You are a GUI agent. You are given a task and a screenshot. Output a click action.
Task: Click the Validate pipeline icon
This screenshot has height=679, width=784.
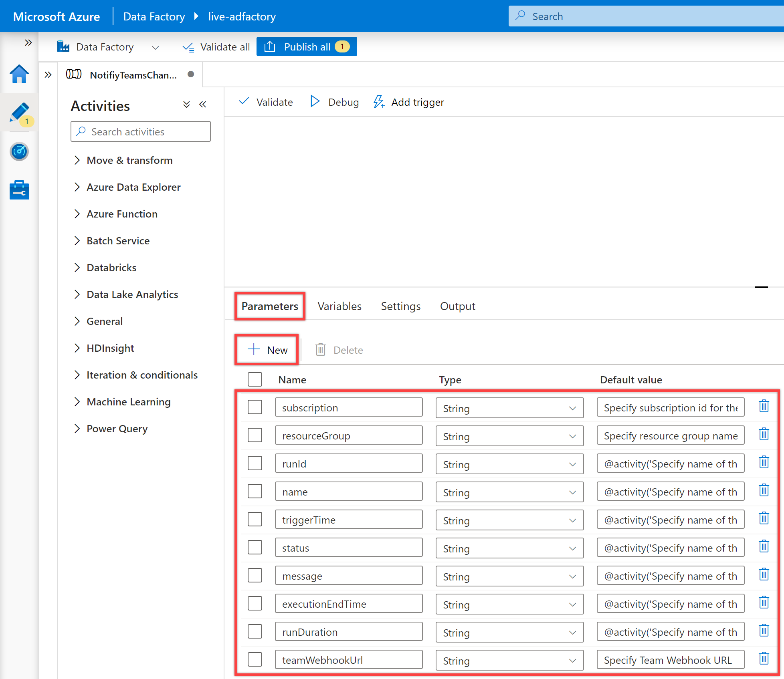click(267, 102)
